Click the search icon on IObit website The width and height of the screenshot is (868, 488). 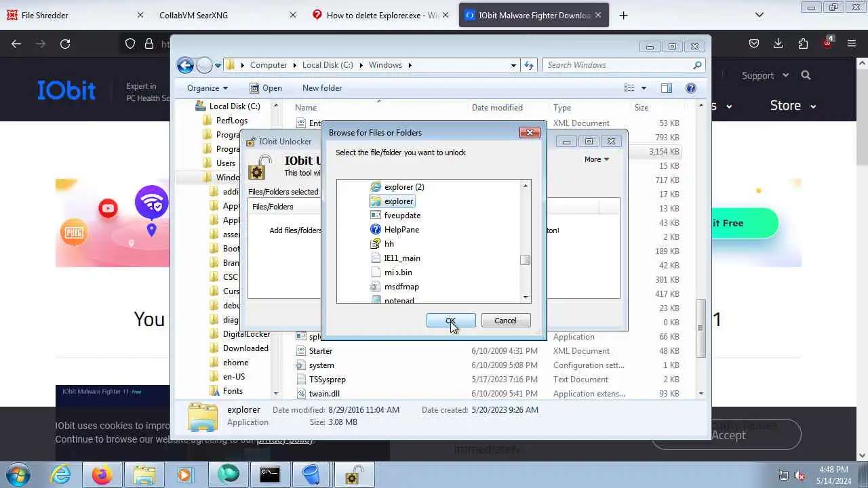[x=806, y=75]
